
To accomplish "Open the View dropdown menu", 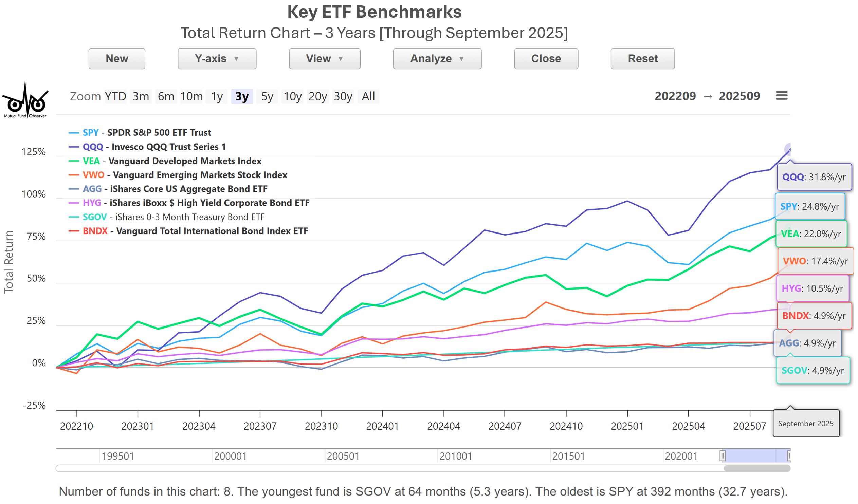I will point(325,58).
